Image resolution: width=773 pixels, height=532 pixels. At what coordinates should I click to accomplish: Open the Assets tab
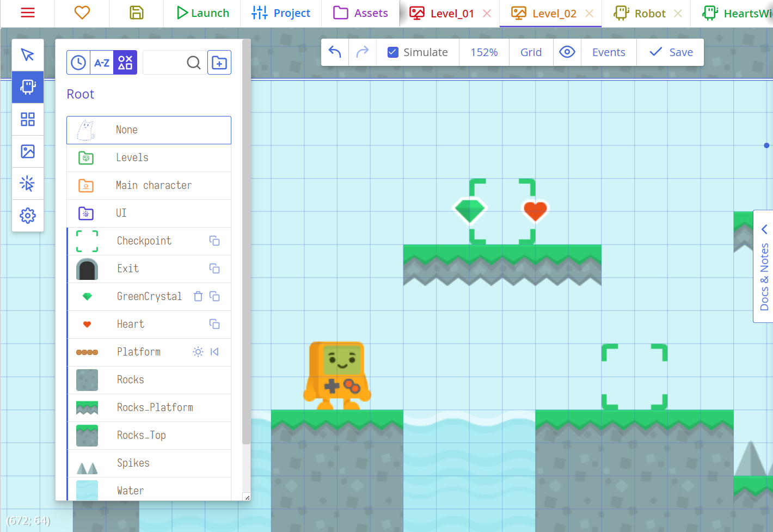(x=360, y=13)
